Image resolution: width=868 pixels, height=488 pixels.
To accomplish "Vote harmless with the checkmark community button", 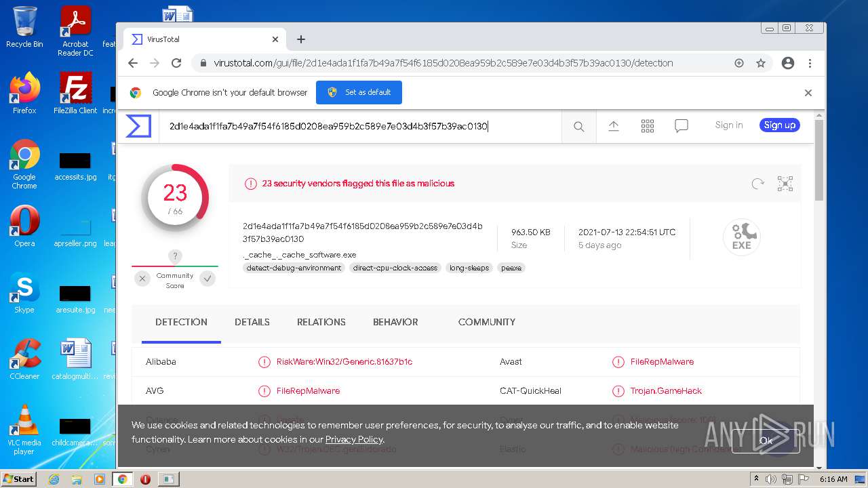I will [208, 278].
